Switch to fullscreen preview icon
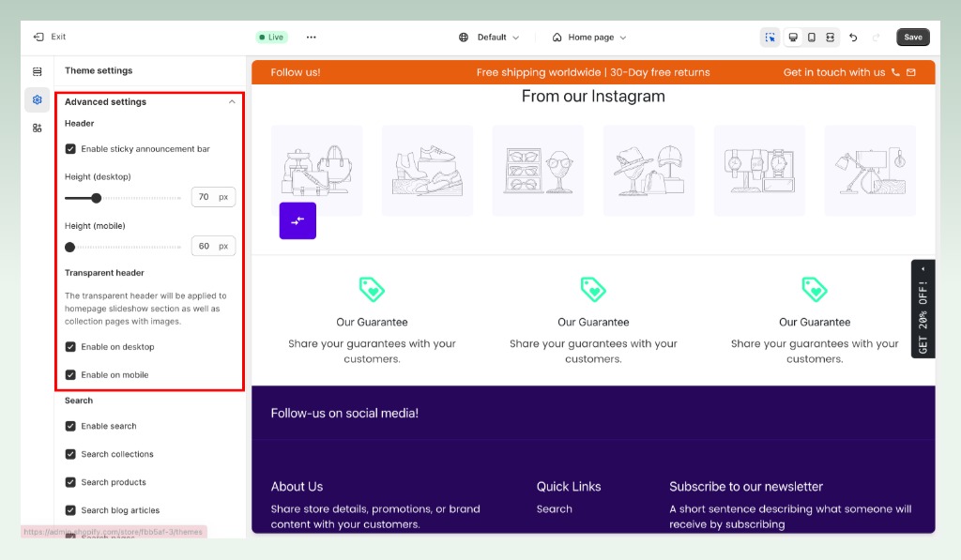This screenshot has width=961, height=560. pyautogui.click(x=830, y=38)
